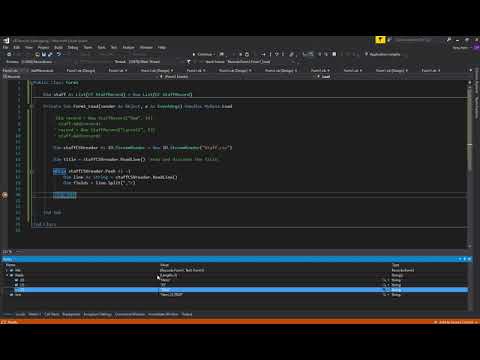Click the Navigate Backward toolbar icon
The width and height of the screenshot is (480, 360).
pos(9,54)
